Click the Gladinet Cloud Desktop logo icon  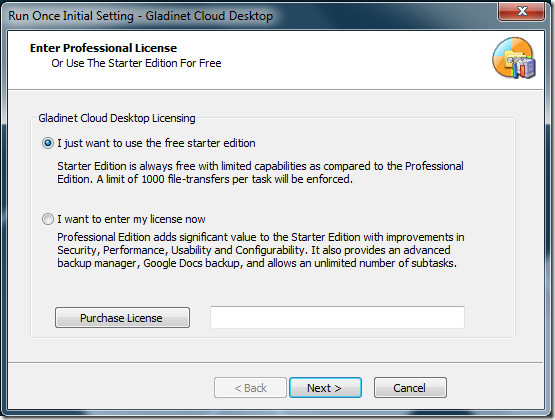point(514,58)
